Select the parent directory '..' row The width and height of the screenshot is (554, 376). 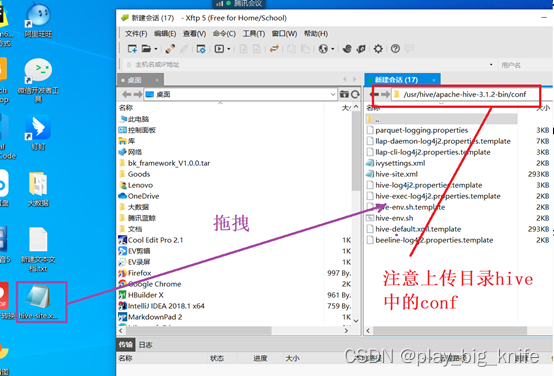pyautogui.click(x=442, y=119)
